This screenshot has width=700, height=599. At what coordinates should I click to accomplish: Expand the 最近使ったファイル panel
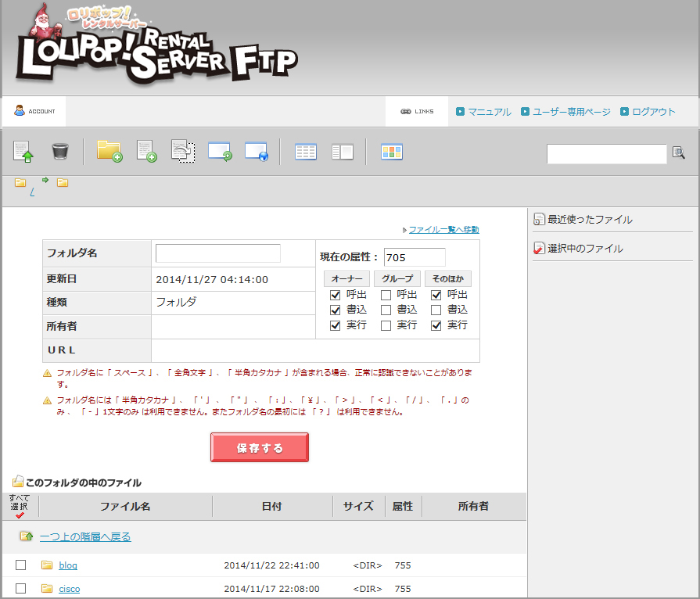click(590, 220)
